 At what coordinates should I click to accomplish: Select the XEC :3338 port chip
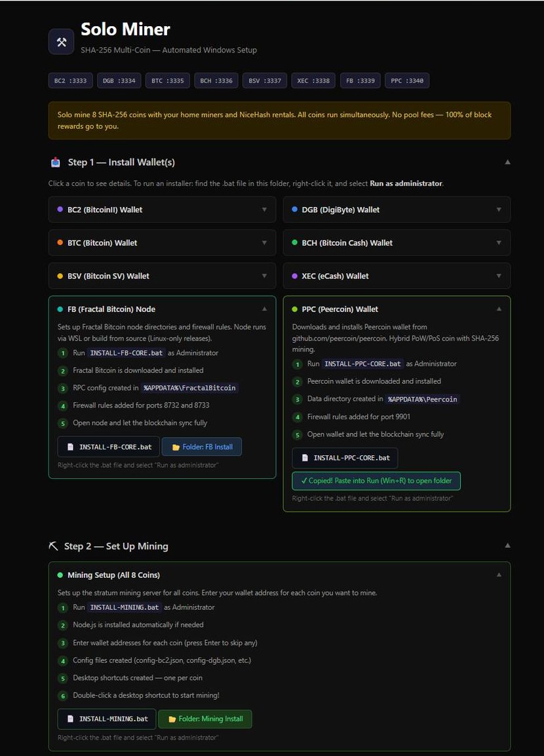pos(313,81)
